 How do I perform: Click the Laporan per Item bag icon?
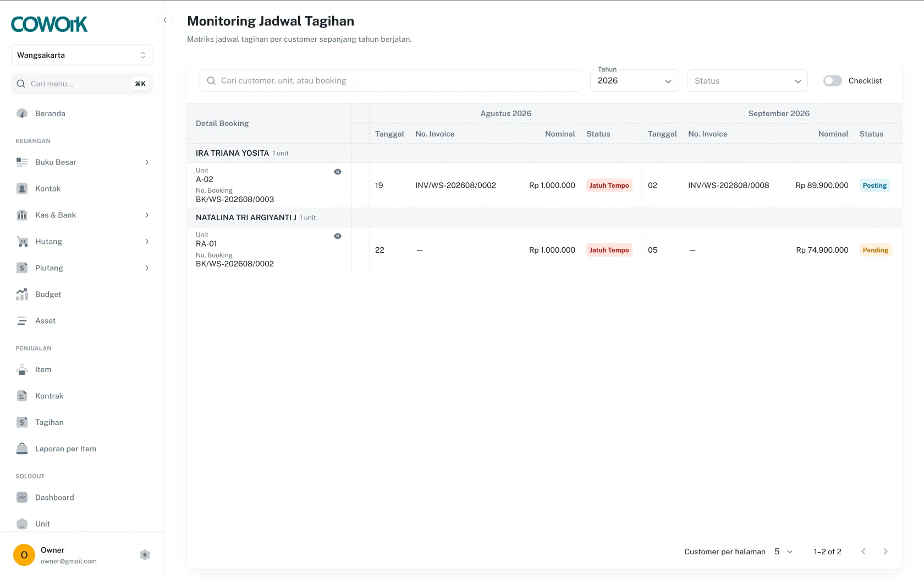pyautogui.click(x=22, y=449)
